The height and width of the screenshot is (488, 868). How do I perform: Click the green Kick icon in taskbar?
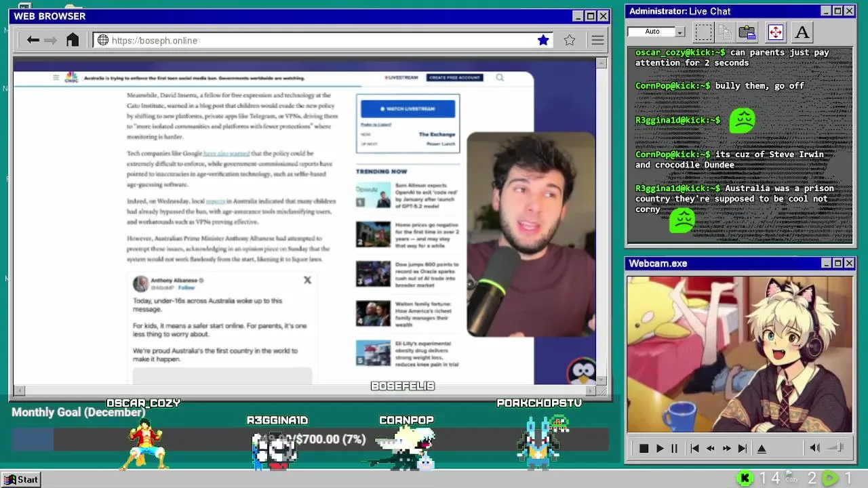click(x=745, y=479)
